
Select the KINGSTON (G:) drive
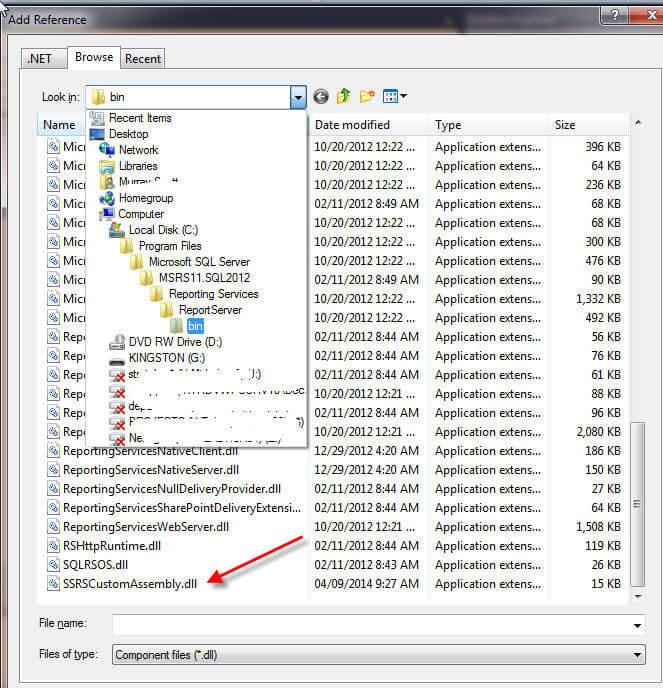click(167, 358)
